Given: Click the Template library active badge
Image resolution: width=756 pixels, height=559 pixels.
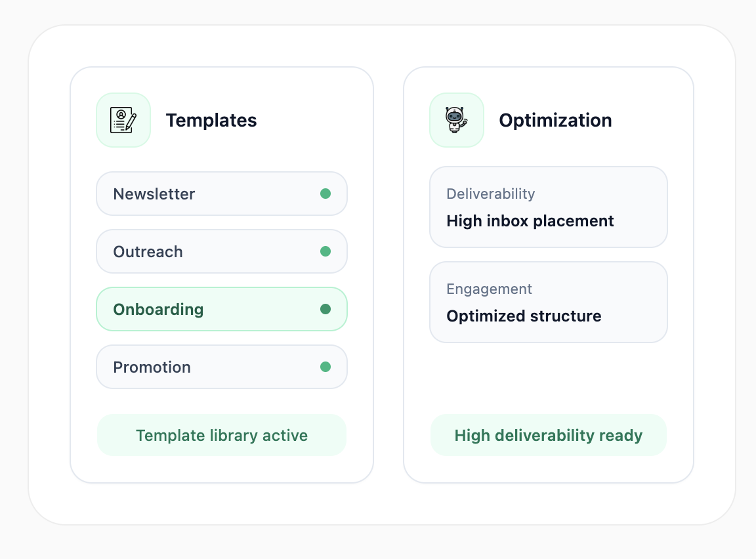Looking at the screenshot, I should coord(221,435).
